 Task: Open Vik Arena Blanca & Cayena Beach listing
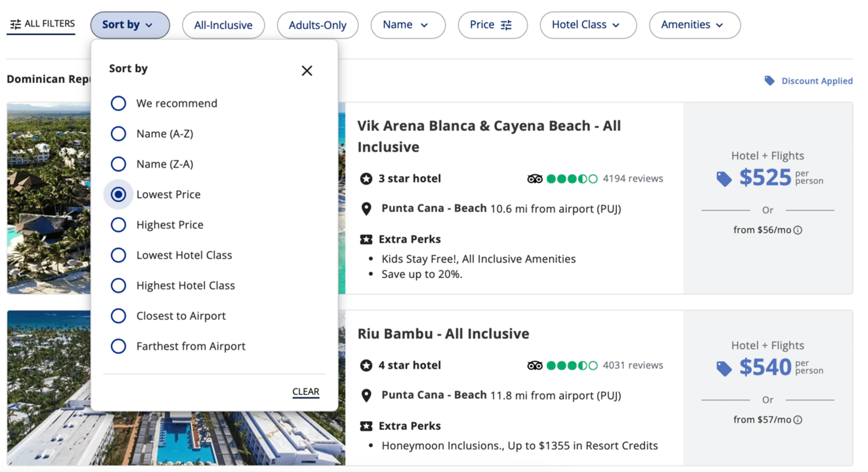489,136
